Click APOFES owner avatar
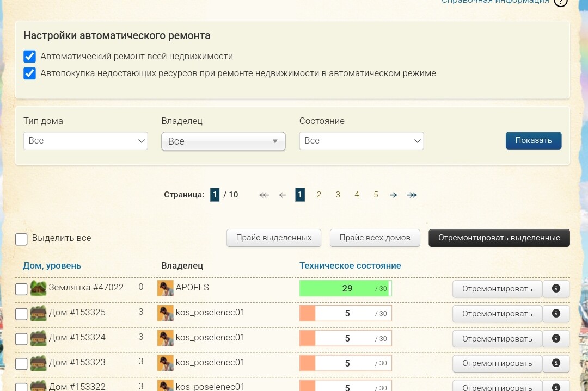This screenshot has height=391, width=588. pyautogui.click(x=165, y=288)
